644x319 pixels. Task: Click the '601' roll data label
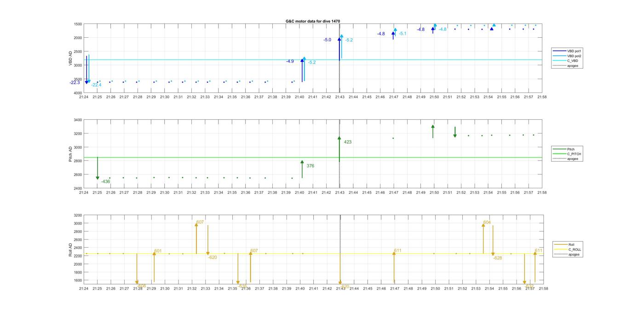click(x=158, y=251)
